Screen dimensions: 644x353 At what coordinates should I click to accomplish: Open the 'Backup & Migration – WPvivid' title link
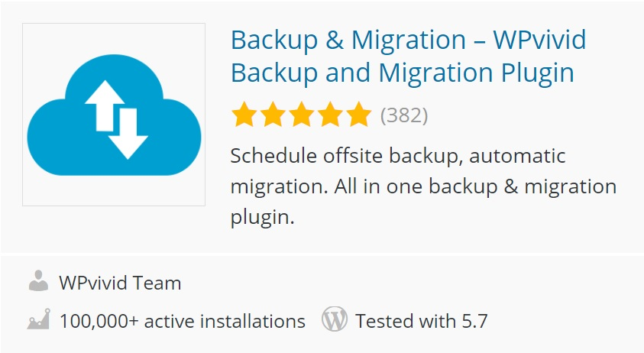pos(408,40)
